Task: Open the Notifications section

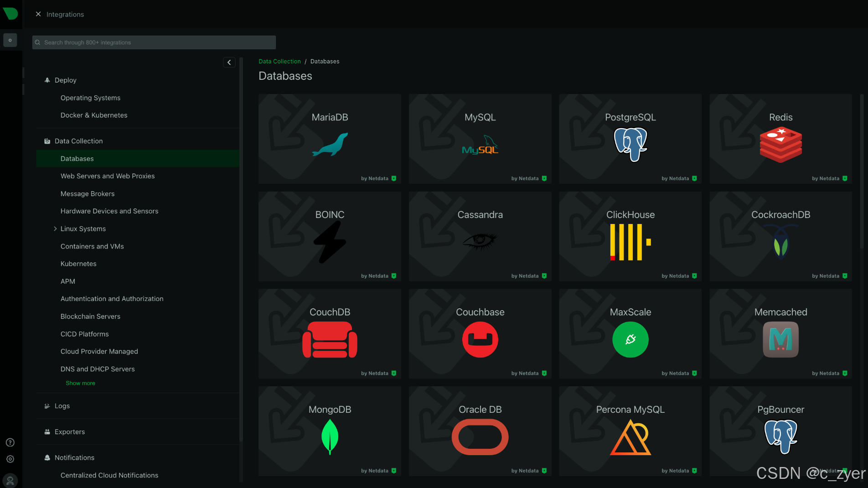Action: coord(74,458)
